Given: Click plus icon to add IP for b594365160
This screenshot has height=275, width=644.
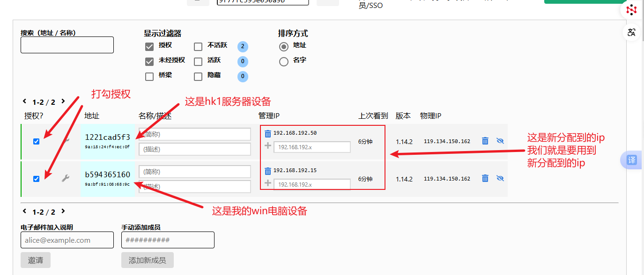Looking at the screenshot, I should pos(268,183).
